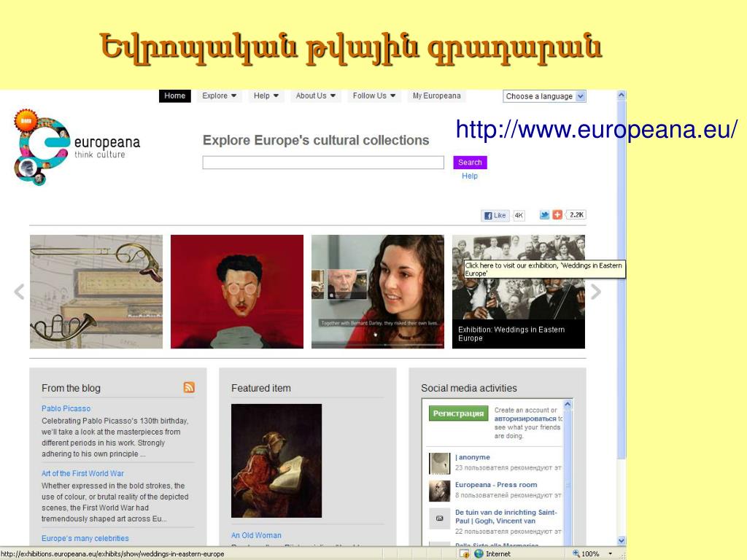Click the Featured item old woman painting
The width and height of the screenshot is (747, 560).
[x=276, y=461]
